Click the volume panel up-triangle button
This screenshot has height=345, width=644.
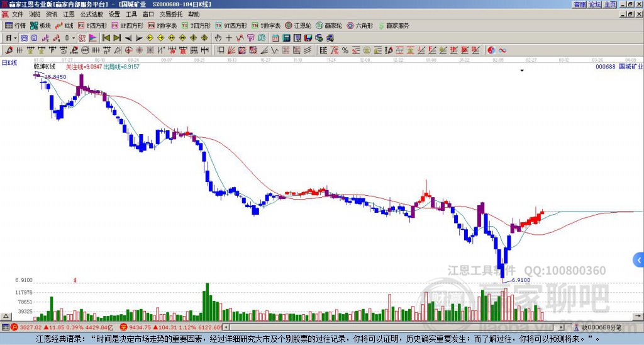(x=6, y=316)
